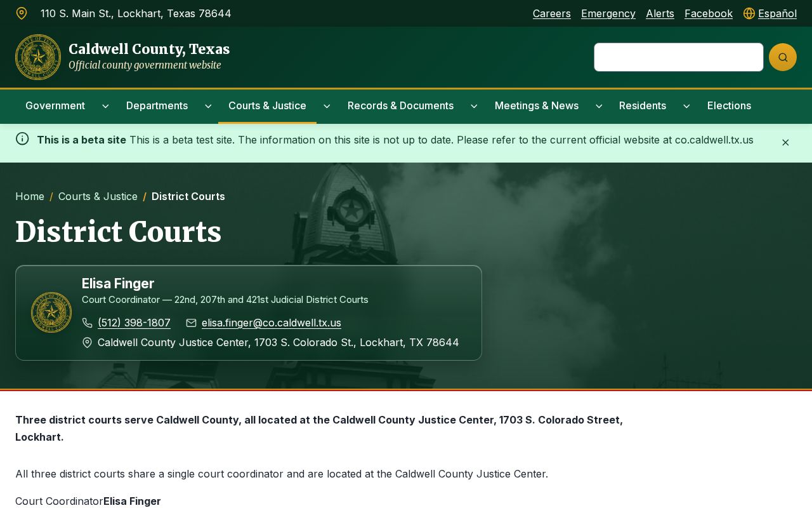Open the Departments nav item

tap(157, 105)
